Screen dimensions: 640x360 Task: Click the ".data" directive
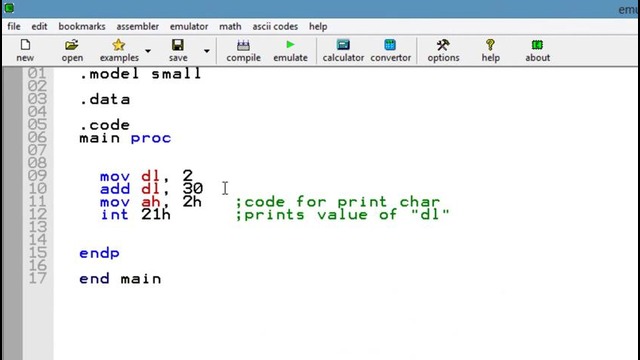point(105,99)
